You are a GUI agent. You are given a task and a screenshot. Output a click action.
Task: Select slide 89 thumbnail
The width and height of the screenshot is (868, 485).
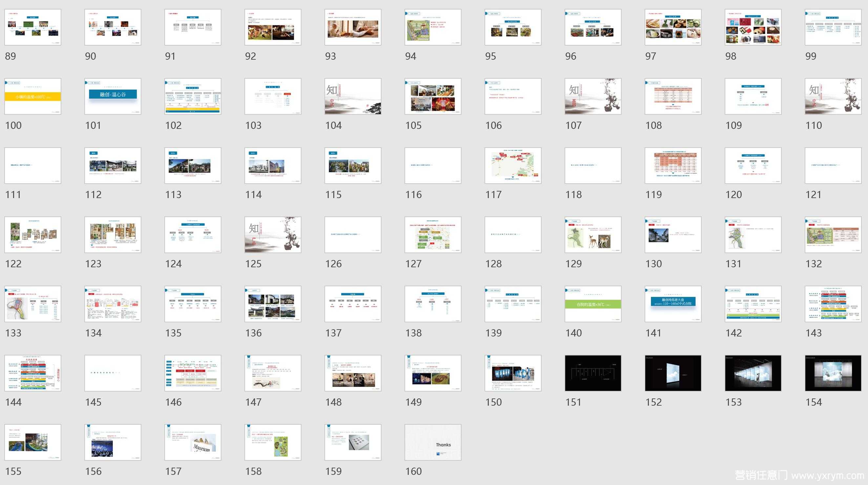[33, 27]
